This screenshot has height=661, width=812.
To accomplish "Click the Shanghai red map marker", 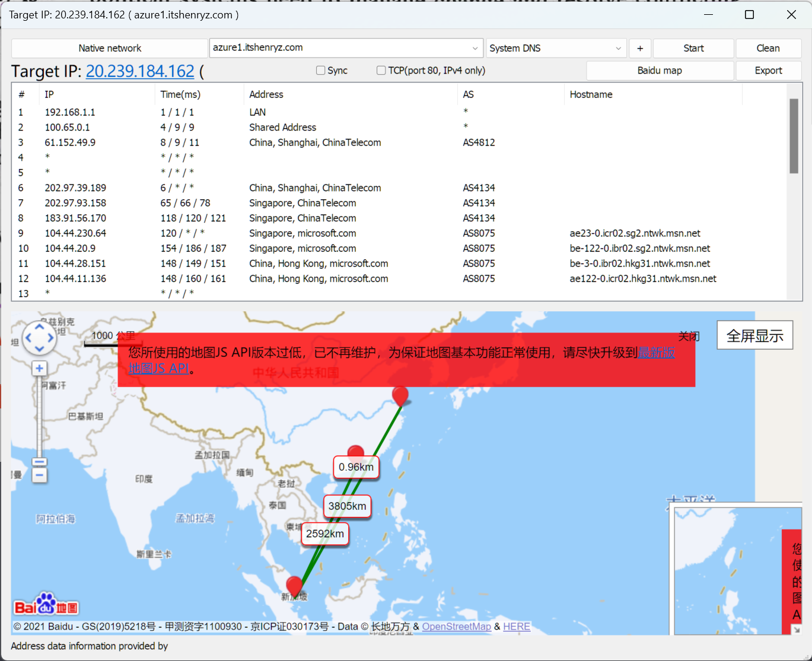I will 400,395.
